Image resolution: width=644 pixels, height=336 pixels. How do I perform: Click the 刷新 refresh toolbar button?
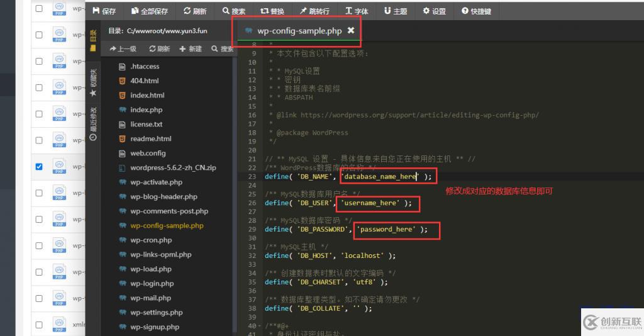195,11
